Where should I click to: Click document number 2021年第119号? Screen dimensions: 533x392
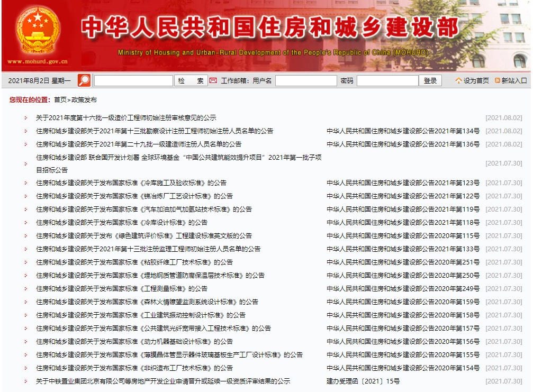(x=403, y=209)
